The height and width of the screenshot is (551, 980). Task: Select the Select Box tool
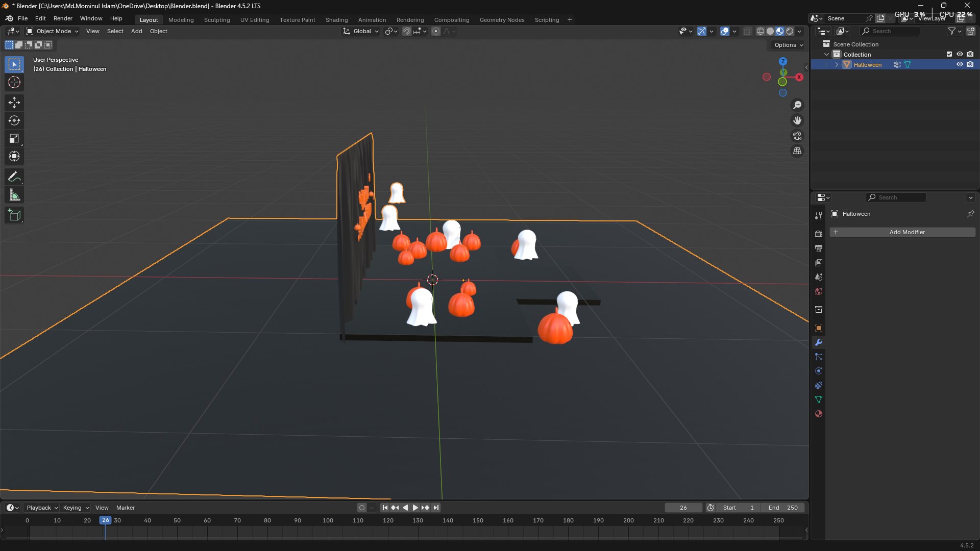tap(14, 64)
